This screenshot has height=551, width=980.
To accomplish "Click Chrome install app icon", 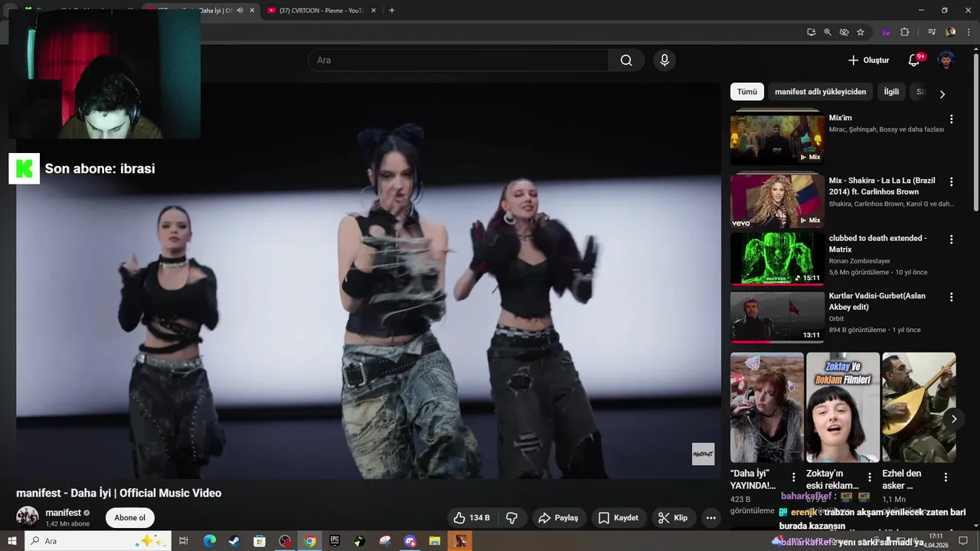I will [x=811, y=32].
